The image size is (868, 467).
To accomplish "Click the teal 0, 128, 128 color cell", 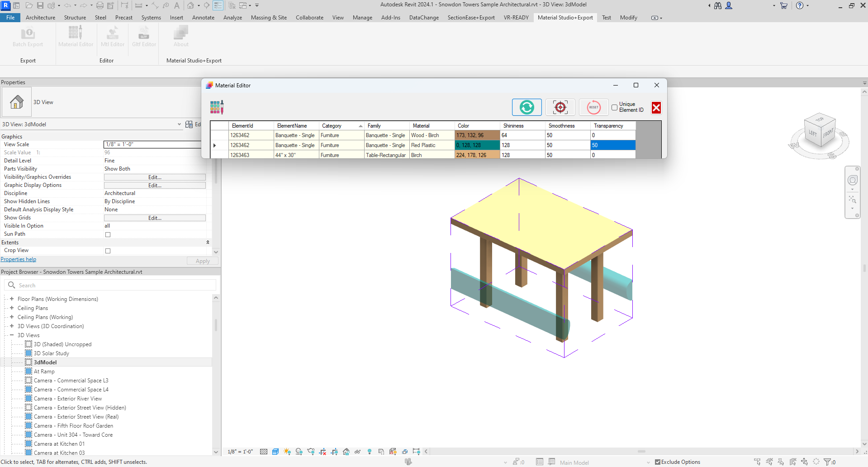I will (477, 145).
